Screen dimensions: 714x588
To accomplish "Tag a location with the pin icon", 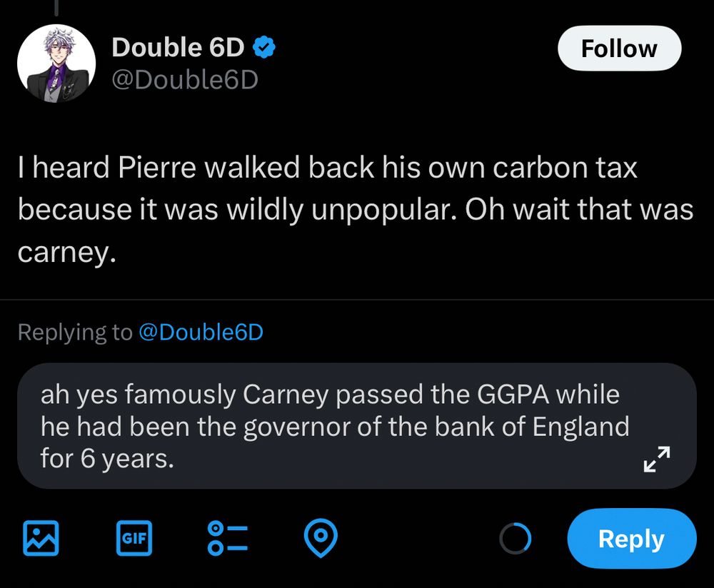I will 321,538.
